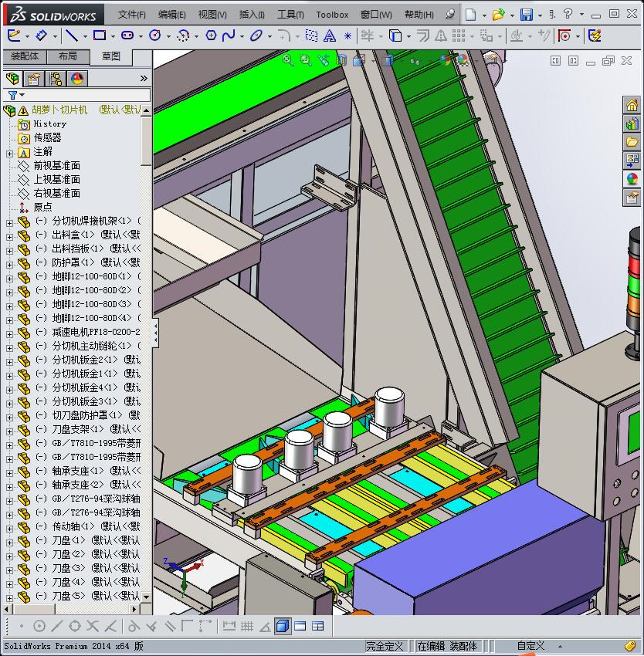Toggle shaded display pane icon

pos(283,627)
